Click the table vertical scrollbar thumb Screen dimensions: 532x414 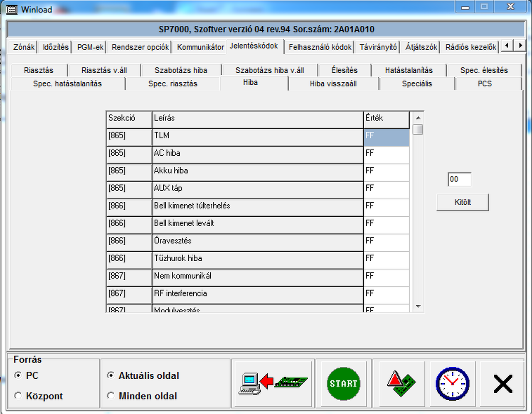418,129
